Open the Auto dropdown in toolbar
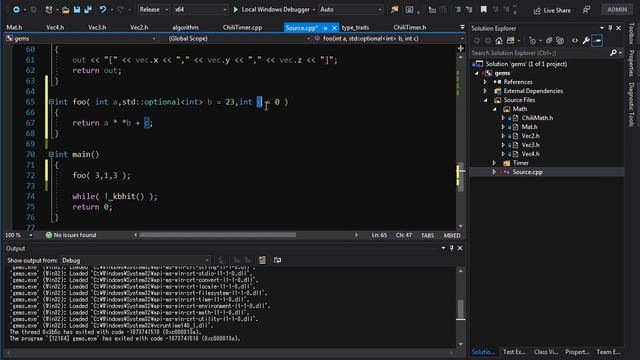 tap(351, 9)
